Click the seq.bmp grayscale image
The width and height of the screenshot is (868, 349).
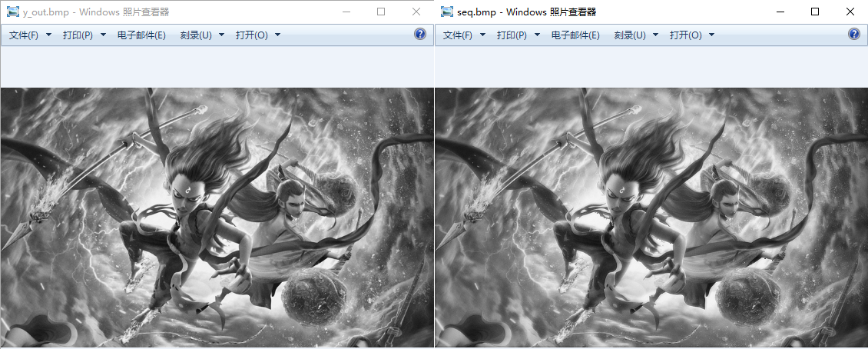[x=651, y=217]
